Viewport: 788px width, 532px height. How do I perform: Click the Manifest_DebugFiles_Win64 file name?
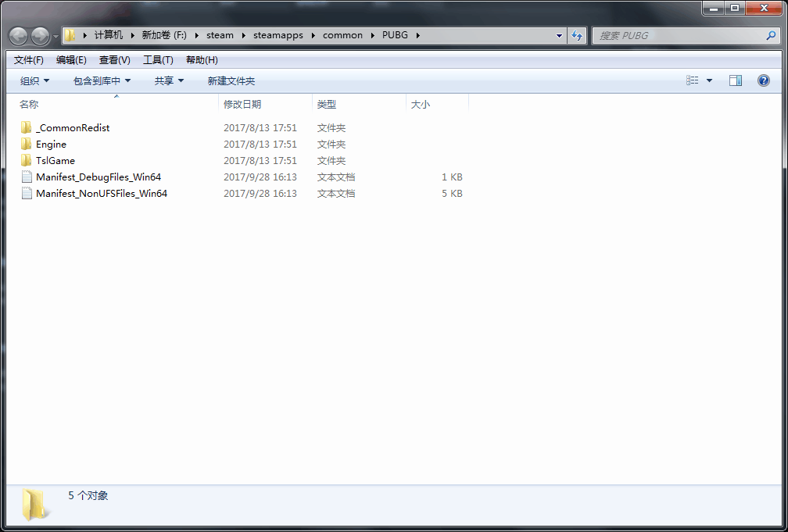(x=98, y=177)
